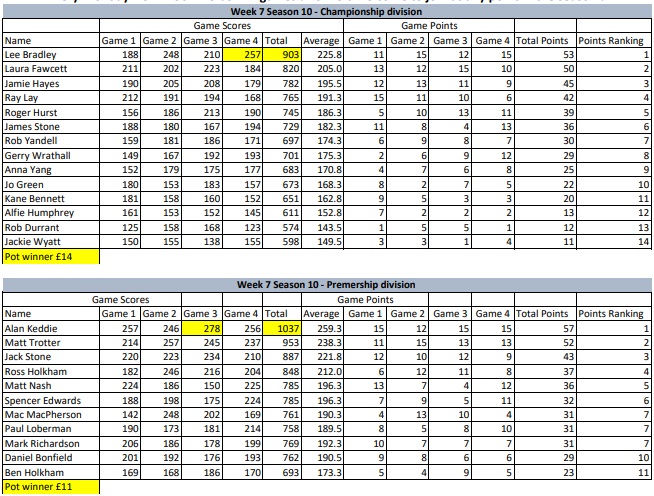
Task: Select the Rob Durrant name cell
Action: [x=51, y=228]
